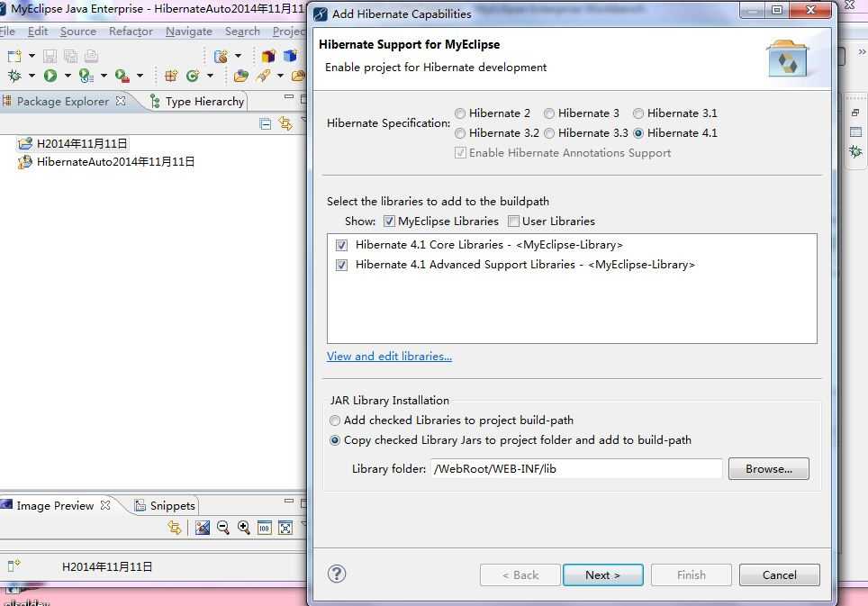The width and height of the screenshot is (868, 606).
Task: Click Link with Editor in Package Explorer
Action: coord(285,123)
